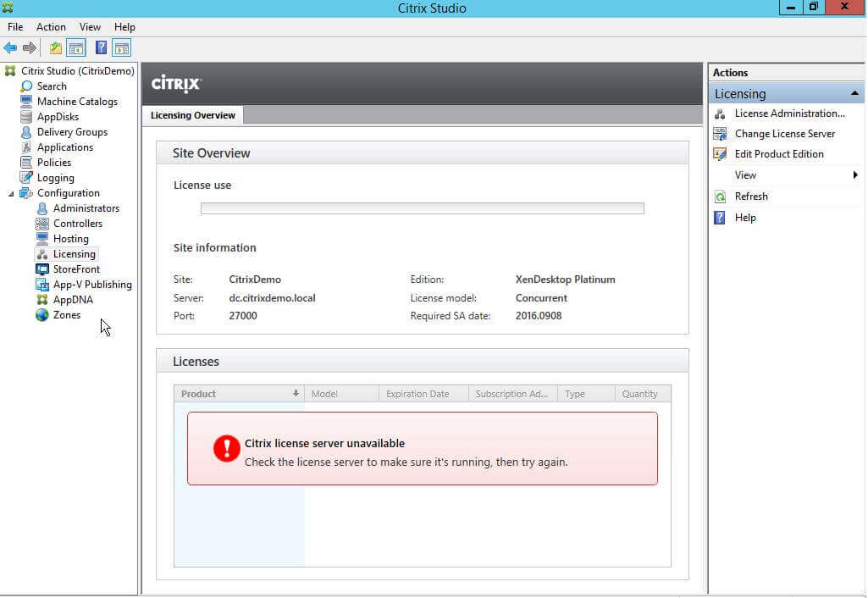Click Change License Server action
This screenshot has width=868, height=598.
click(784, 134)
